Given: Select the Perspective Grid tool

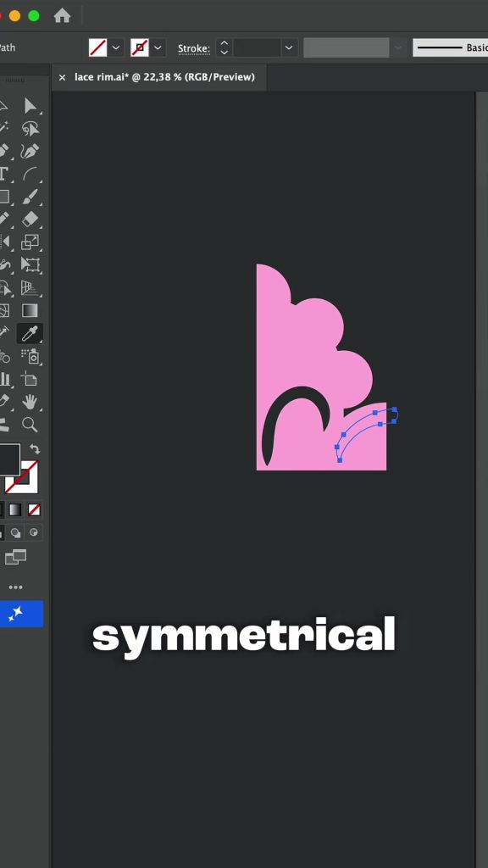Looking at the screenshot, I should (x=30, y=287).
